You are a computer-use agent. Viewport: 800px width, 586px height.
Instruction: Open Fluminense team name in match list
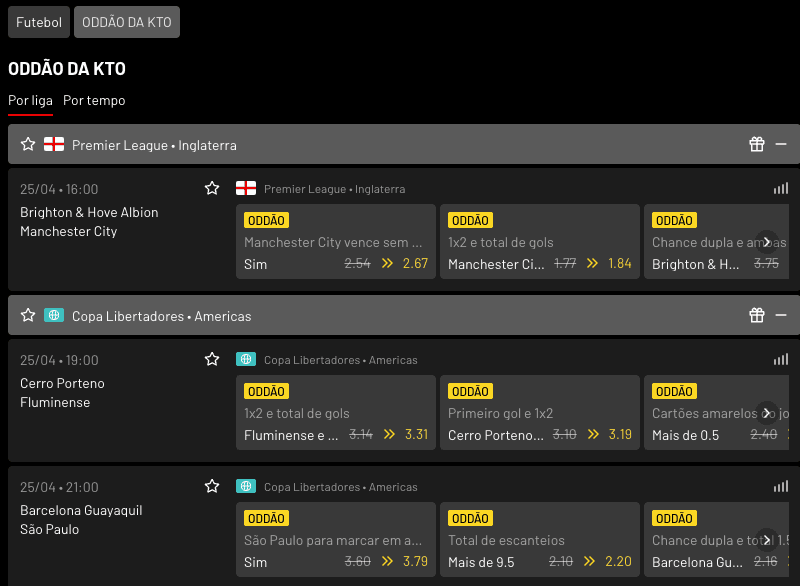click(x=55, y=402)
